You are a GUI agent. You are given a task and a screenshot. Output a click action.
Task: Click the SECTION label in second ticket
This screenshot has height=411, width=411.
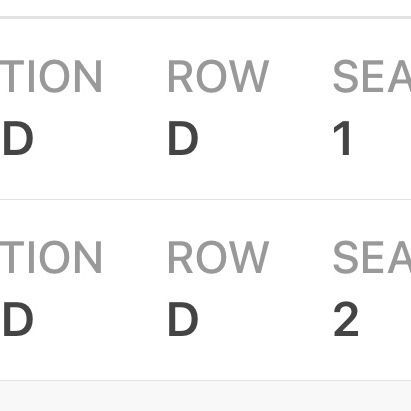coord(51,257)
